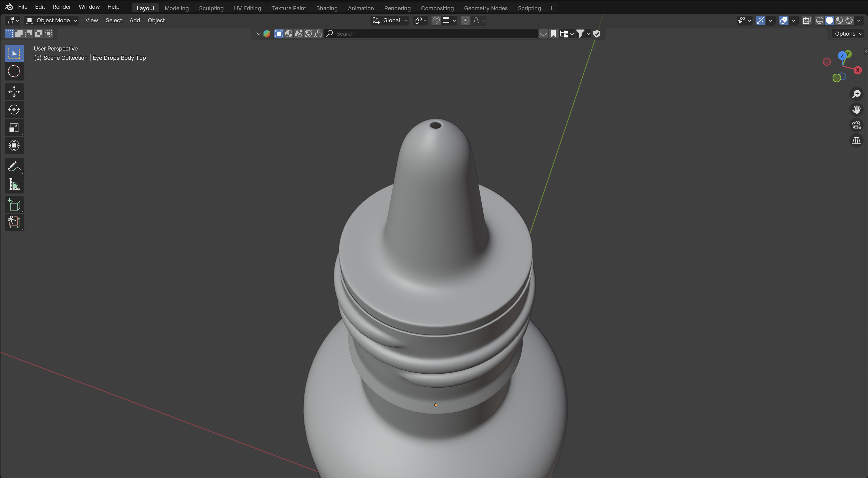Switch to the Modeling workspace tab

coord(177,8)
